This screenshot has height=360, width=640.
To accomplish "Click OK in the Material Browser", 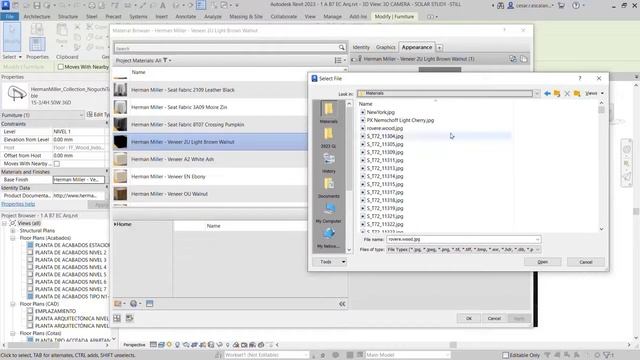I will 469,318.
